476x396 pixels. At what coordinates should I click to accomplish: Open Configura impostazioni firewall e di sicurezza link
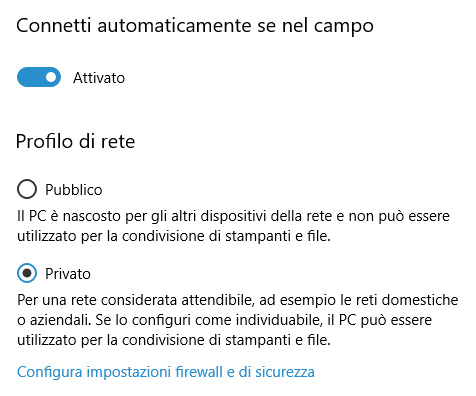pyautogui.click(x=166, y=372)
